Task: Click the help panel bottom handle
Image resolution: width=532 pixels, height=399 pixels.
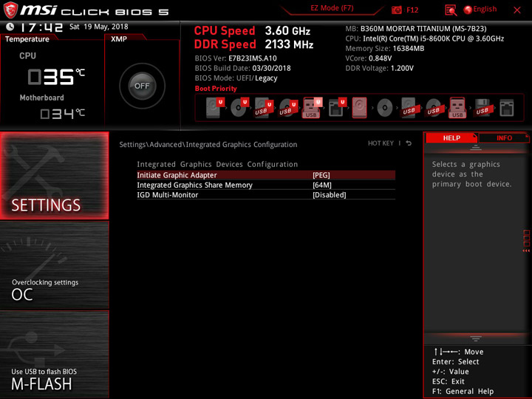Action: [x=476, y=338]
